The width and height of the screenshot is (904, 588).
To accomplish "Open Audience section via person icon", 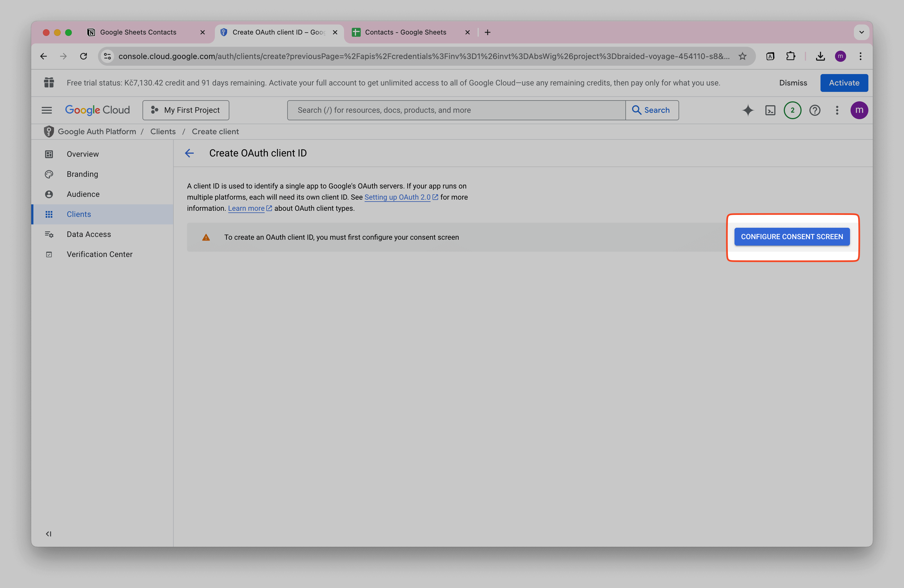I will [x=49, y=194].
